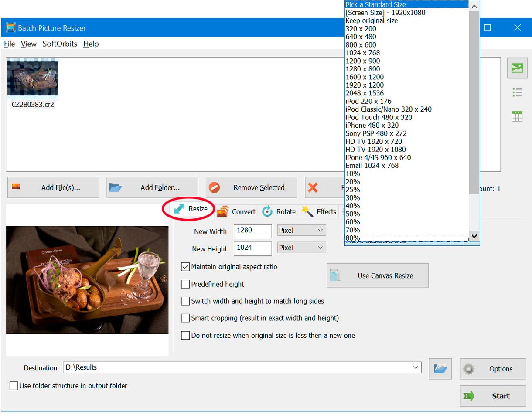Open the SoftOrbits menu

click(60, 44)
